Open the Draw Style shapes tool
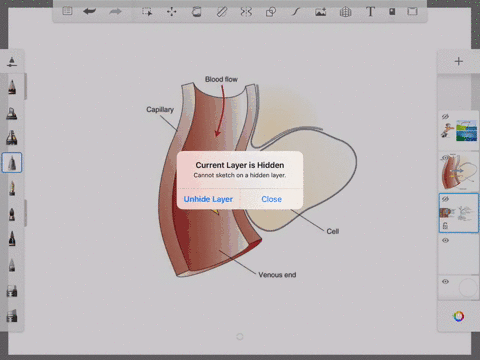This screenshot has width=480, height=360. click(x=271, y=12)
